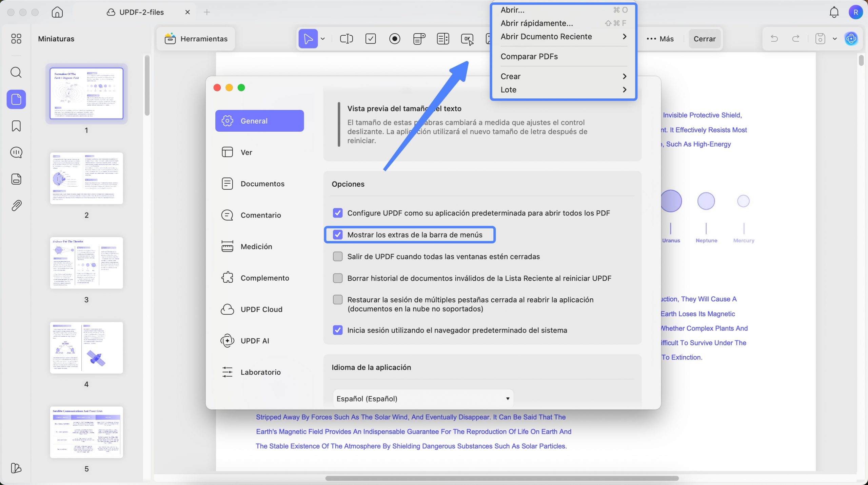Click the redo arrow
Viewport: 868px width, 485px height.
point(796,38)
